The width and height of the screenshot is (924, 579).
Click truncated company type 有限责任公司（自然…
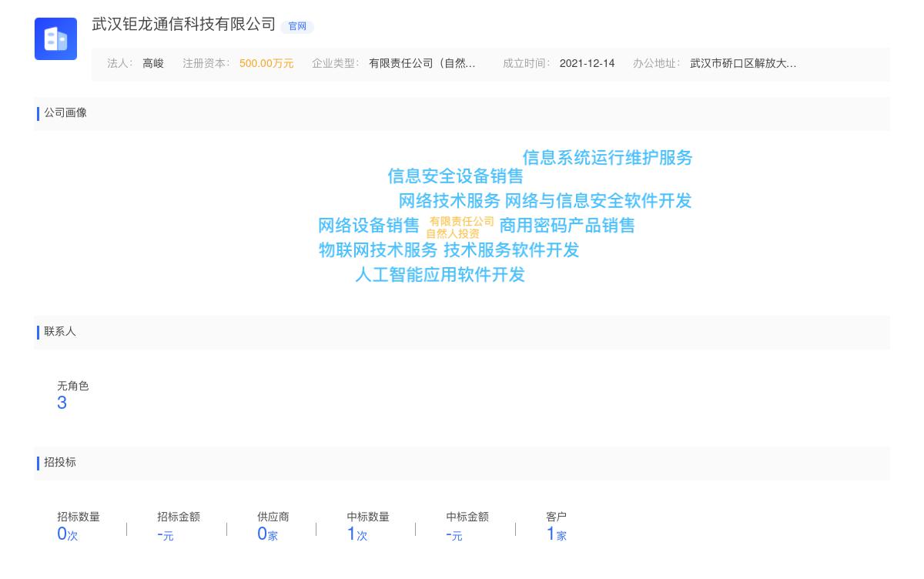422,63
